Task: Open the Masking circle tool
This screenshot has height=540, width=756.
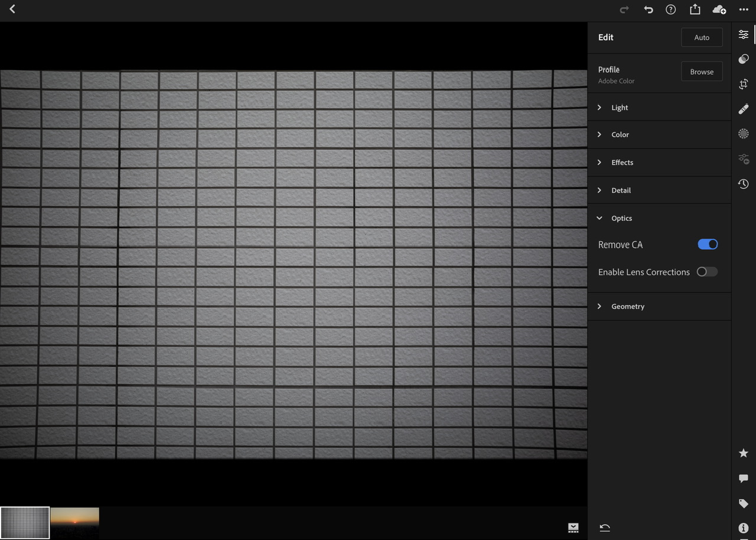Action: (744, 134)
